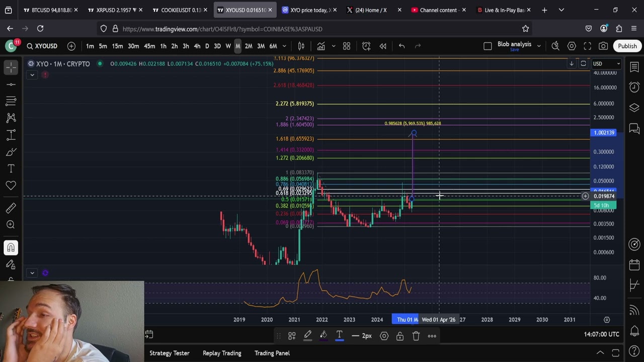Viewport: 644px width, 362px height.
Task: Open the trend line tools
Action: (11, 84)
